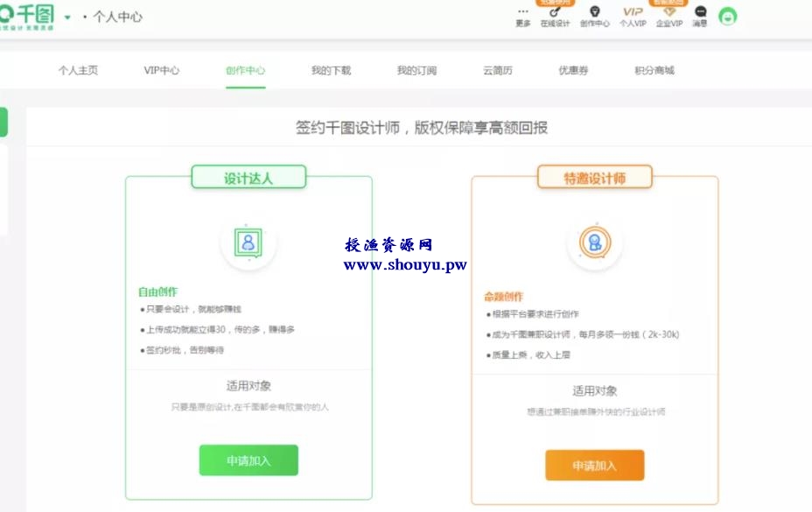Image resolution: width=812 pixels, height=512 pixels.
Task: Click the green designer portrait icon
Action: [x=248, y=242]
